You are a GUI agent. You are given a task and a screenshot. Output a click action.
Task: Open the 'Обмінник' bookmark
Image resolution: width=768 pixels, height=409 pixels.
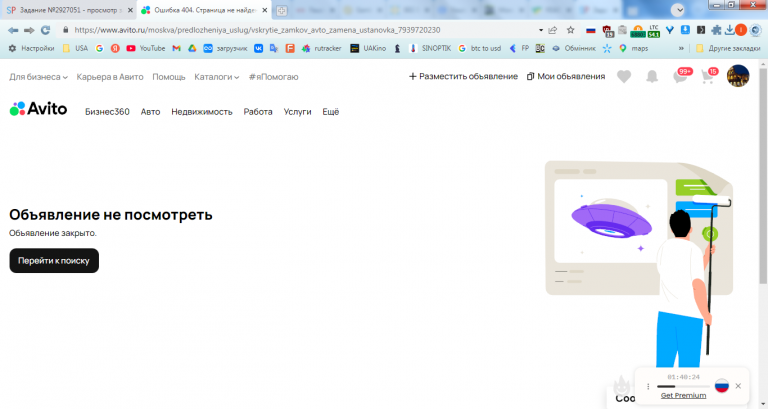pyautogui.click(x=574, y=48)
